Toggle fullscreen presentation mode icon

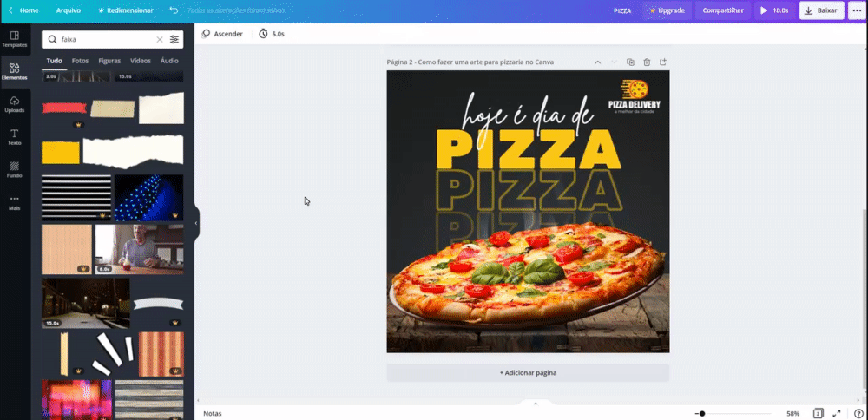click(837, 413)
